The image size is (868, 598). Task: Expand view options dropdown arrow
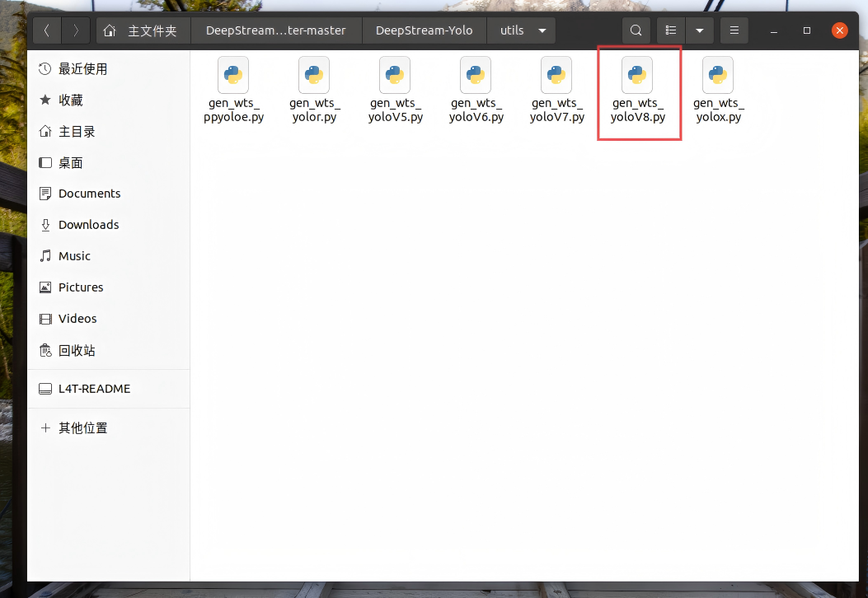click(x=700, y=30)
